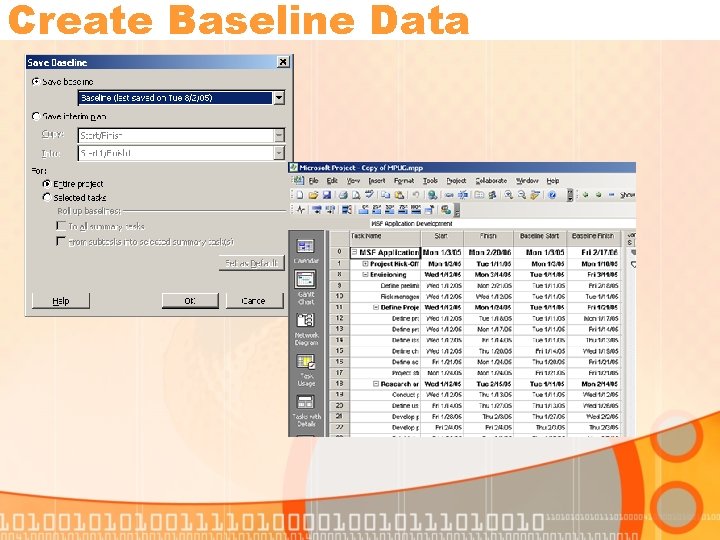Choose the Entire project radio option
720x540 pixels.
click(46, 184)
